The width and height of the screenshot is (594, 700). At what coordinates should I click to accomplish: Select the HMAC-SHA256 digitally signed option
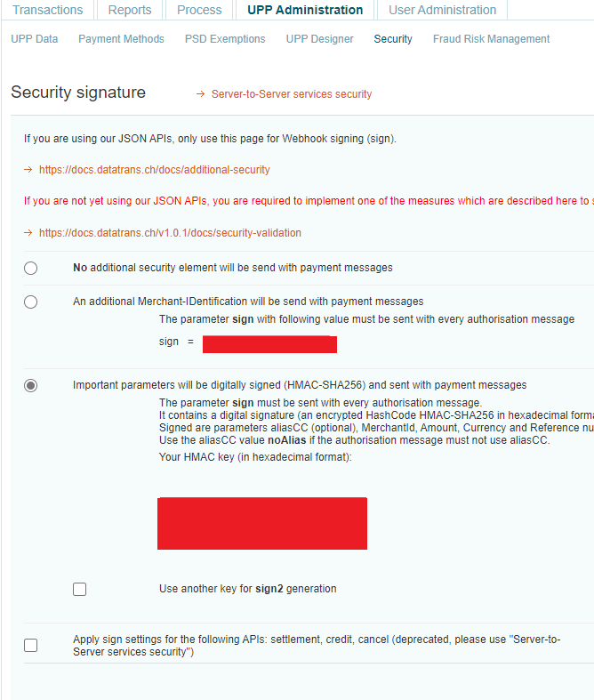click(x=31, y=385)
